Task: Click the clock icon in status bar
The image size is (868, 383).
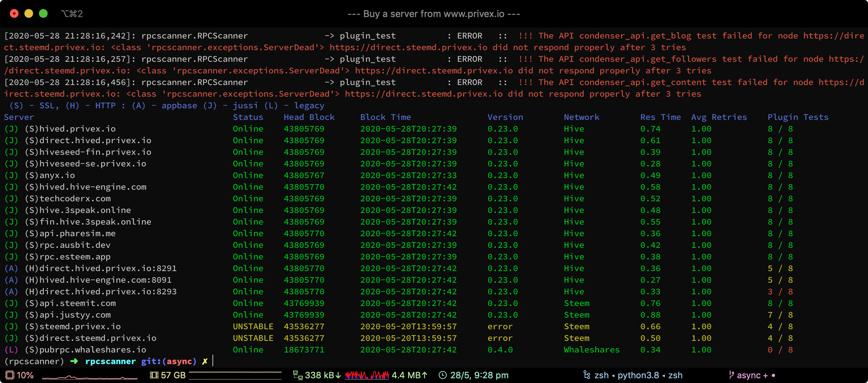Action: (x=443, y=375)
